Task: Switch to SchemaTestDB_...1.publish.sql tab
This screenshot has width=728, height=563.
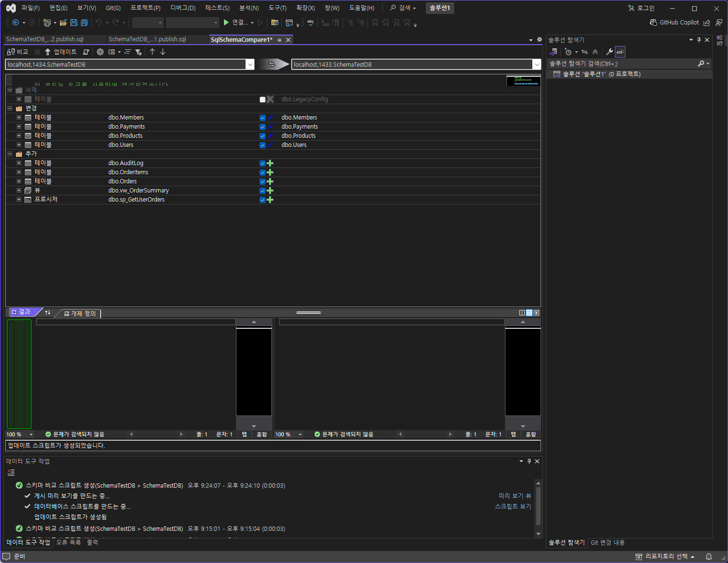Action: tap(147, 39)
